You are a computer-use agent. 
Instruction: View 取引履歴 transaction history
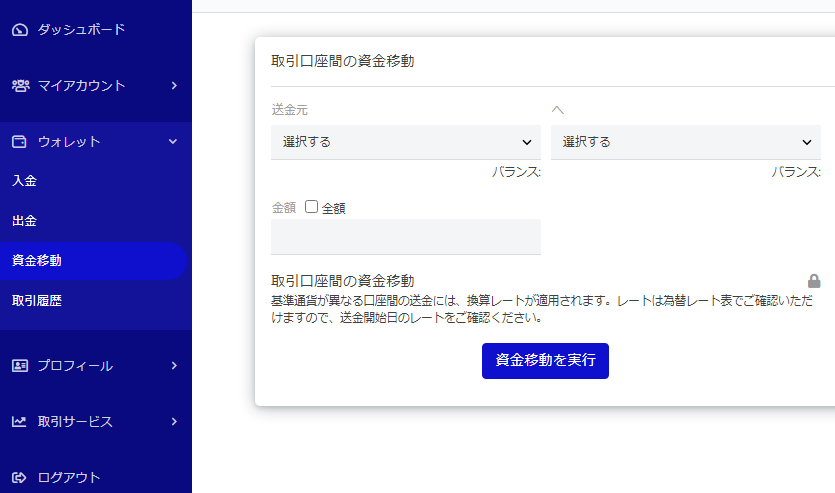(37, 300)
